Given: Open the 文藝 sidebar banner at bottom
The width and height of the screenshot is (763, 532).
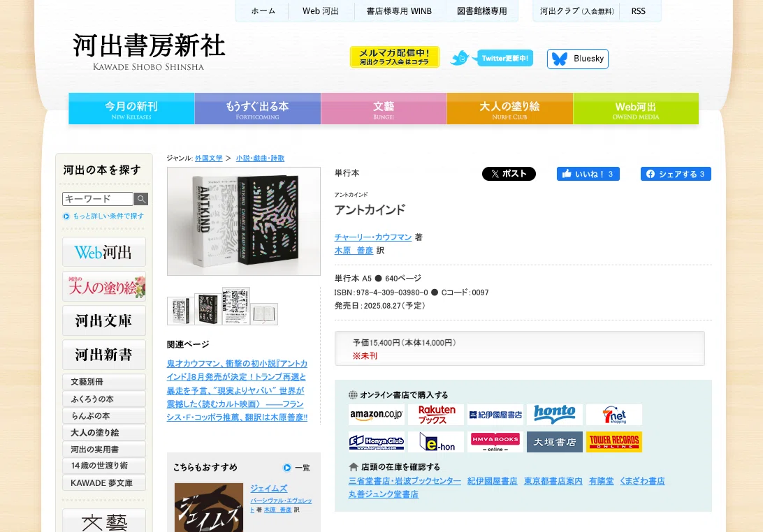Looking at the screenshot, I should click(x=104, y=521).
